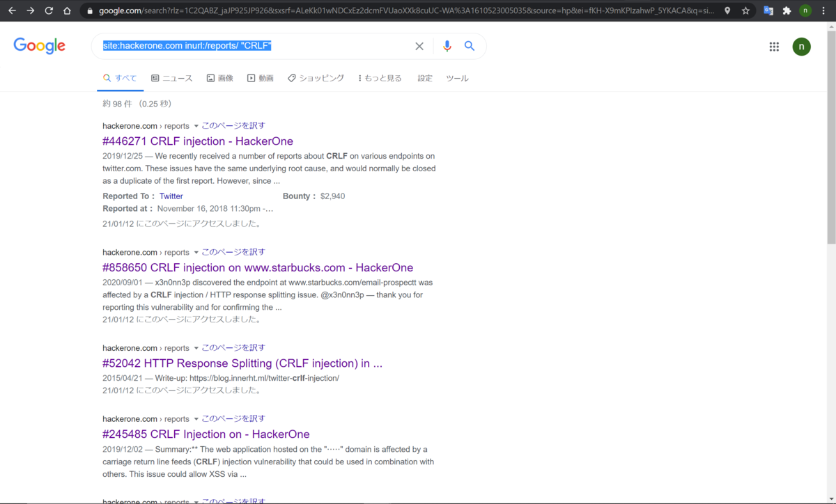The height and width of the screenshot is (504, 836).
Task: Open Google account avatar on page
Action: click(801, 47)
